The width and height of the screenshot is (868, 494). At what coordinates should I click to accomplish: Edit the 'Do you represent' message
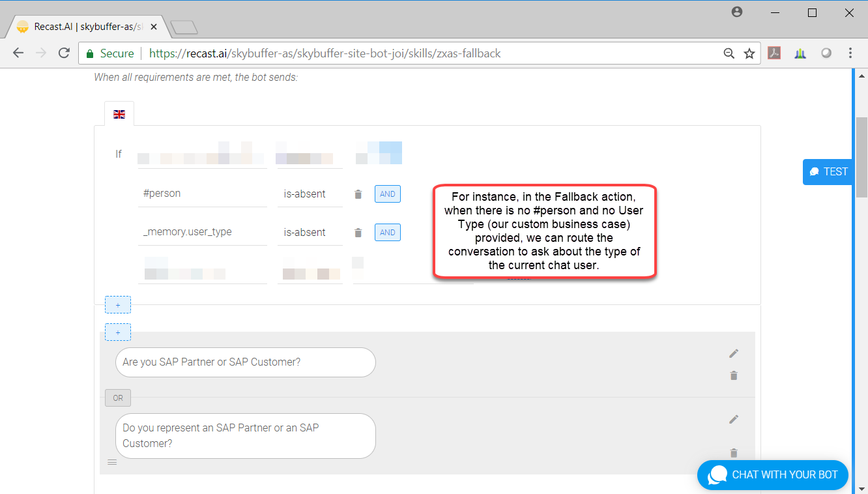tap(734, 419)
